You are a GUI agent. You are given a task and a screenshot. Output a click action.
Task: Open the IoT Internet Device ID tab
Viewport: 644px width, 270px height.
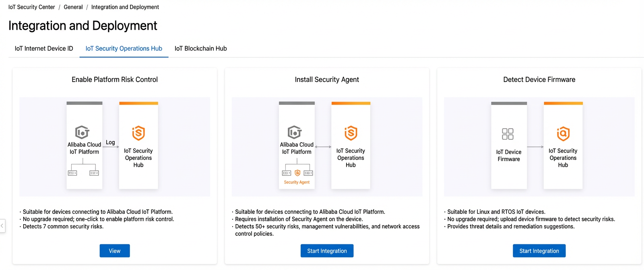point(44,48)
